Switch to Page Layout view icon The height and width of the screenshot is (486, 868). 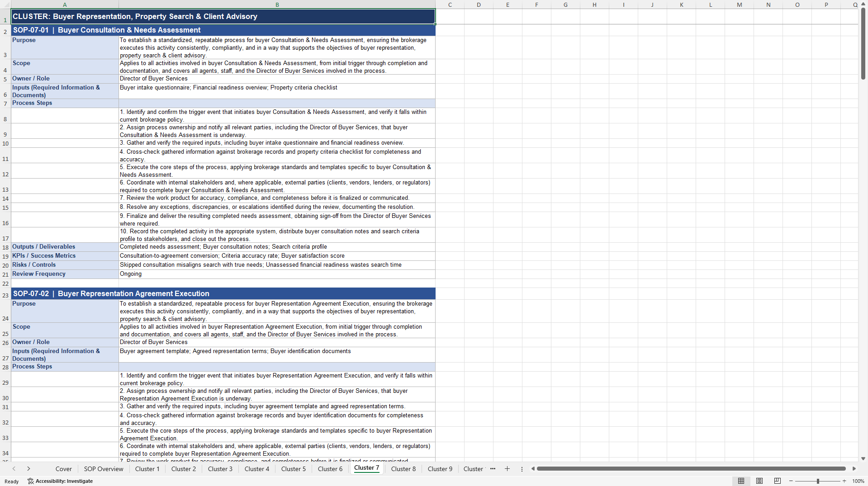(x=759, y=481)
